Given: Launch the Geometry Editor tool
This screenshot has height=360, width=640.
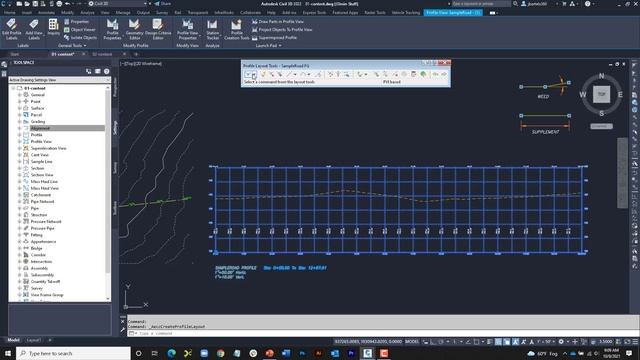Looking at the screenshot, I should tap(134, 29).
